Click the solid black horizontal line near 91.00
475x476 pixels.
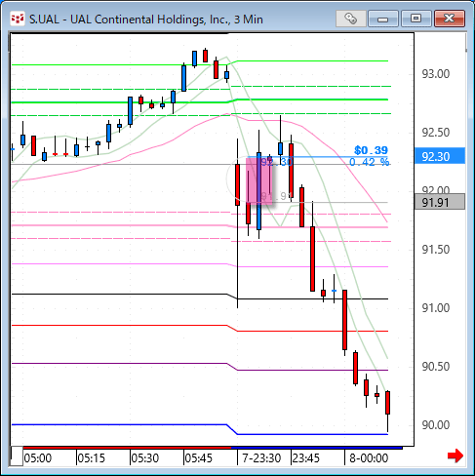point(200,297)
